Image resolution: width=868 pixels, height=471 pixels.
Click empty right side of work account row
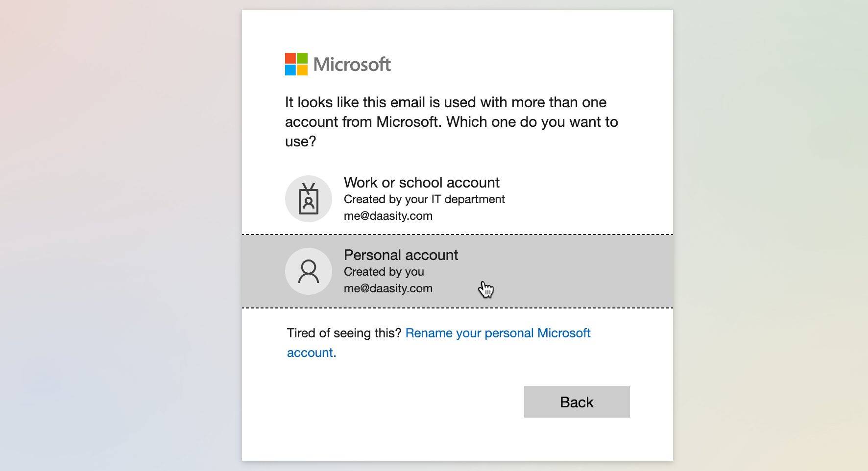point(588,199)
